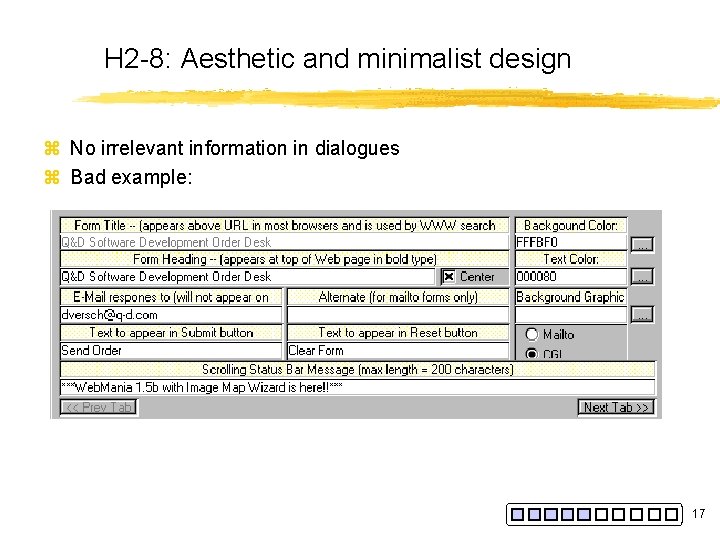The width and height of the screenshot is (720, 540).
Task: Click the Send Order submit text field
Action: pyautogui.click(x=171, y=350)
